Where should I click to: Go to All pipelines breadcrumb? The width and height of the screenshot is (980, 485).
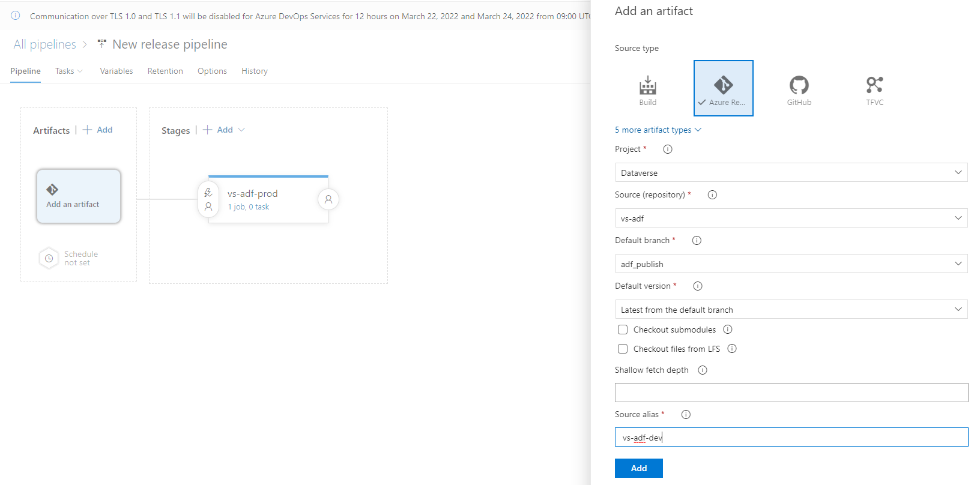(45, 44)
